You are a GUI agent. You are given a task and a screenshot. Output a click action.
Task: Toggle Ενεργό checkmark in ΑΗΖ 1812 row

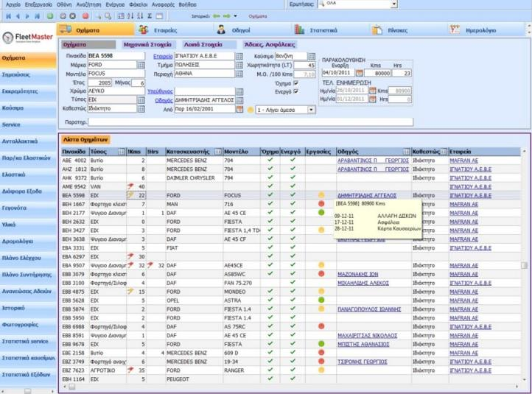293,169
